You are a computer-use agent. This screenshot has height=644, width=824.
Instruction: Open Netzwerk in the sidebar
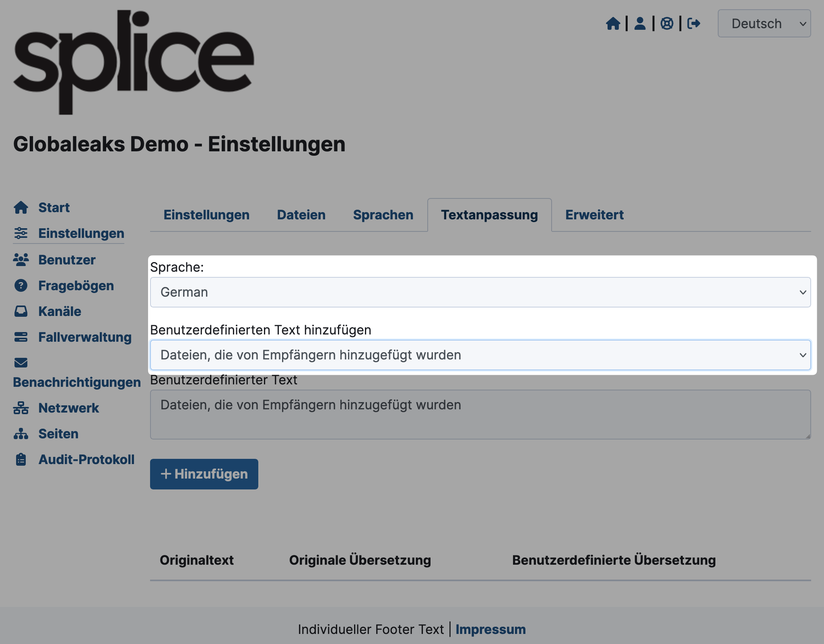coord(68,408)
